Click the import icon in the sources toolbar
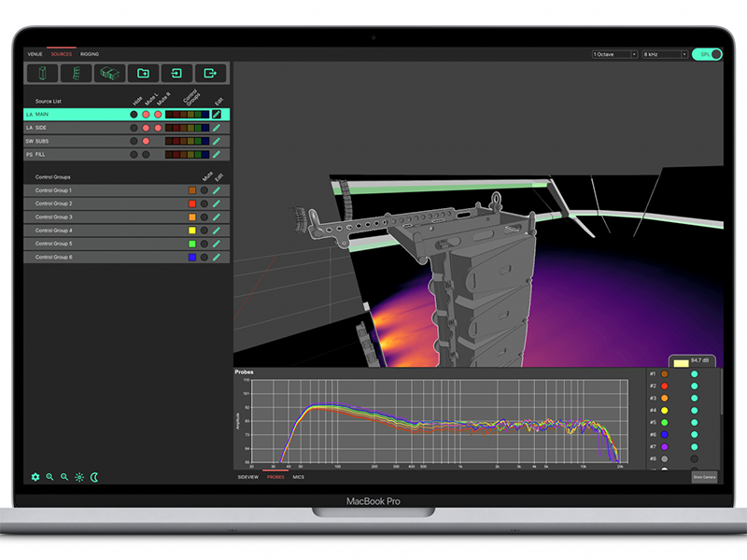 (176, 74)
